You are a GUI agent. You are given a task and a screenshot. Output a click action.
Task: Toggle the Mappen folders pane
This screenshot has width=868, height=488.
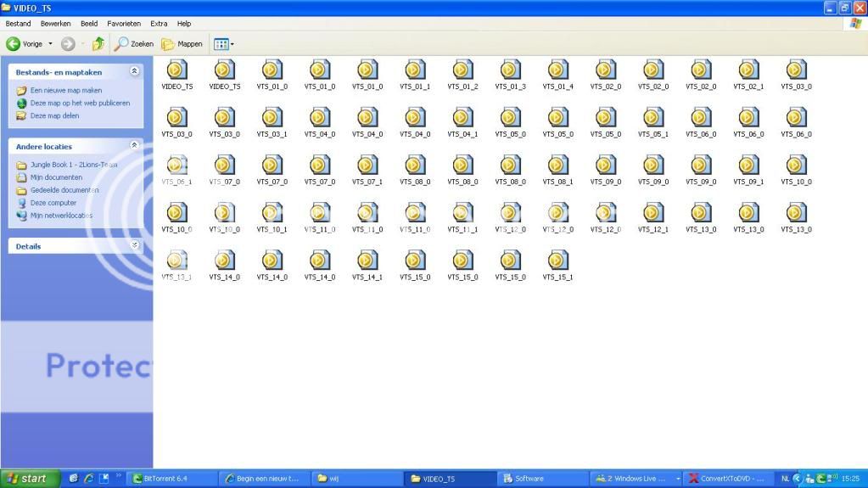[x=182, y=44]
